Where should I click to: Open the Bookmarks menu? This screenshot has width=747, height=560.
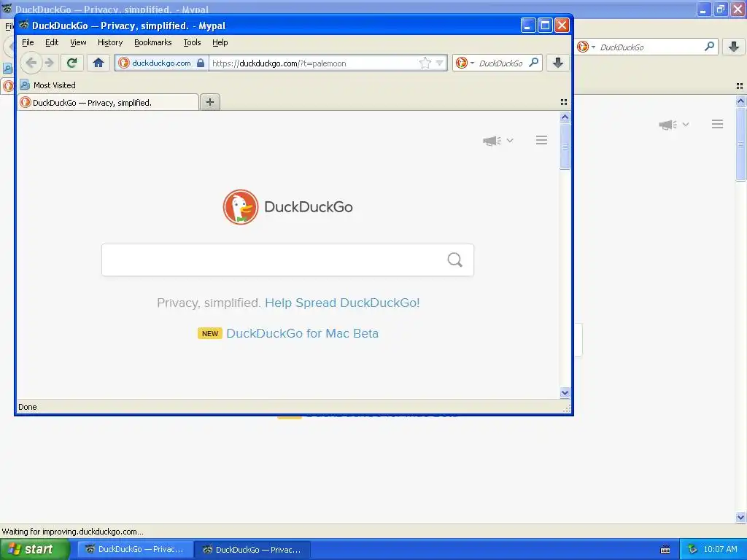click(153, 42)
